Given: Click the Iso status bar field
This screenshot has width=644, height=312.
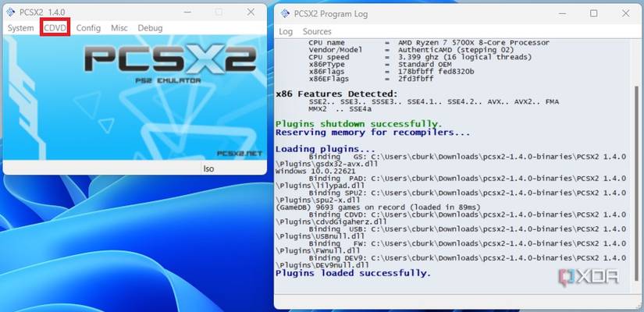Looking at the screenshot, I should (x=233, y=168).
